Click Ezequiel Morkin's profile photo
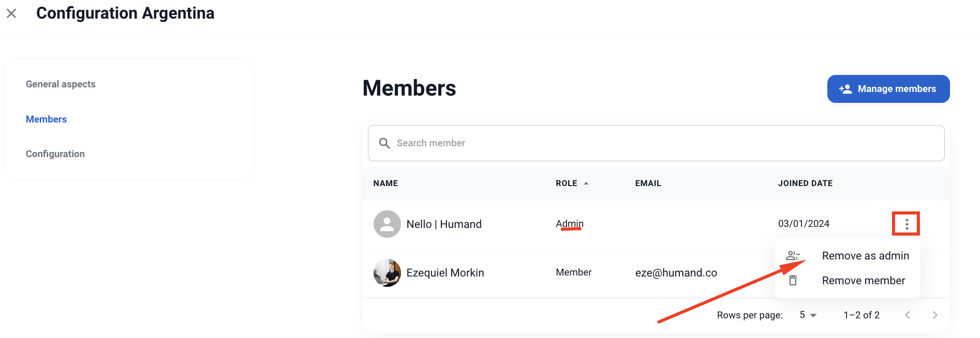This screenshot has width=980, height=338. coord(387,273)
